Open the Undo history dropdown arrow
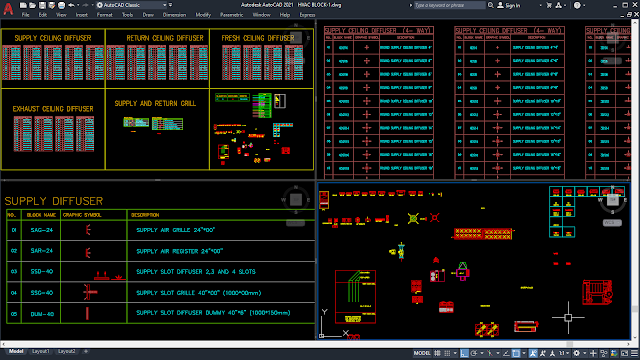The height and width of the screenshot is (360, 640). click(x=78, y=5)
